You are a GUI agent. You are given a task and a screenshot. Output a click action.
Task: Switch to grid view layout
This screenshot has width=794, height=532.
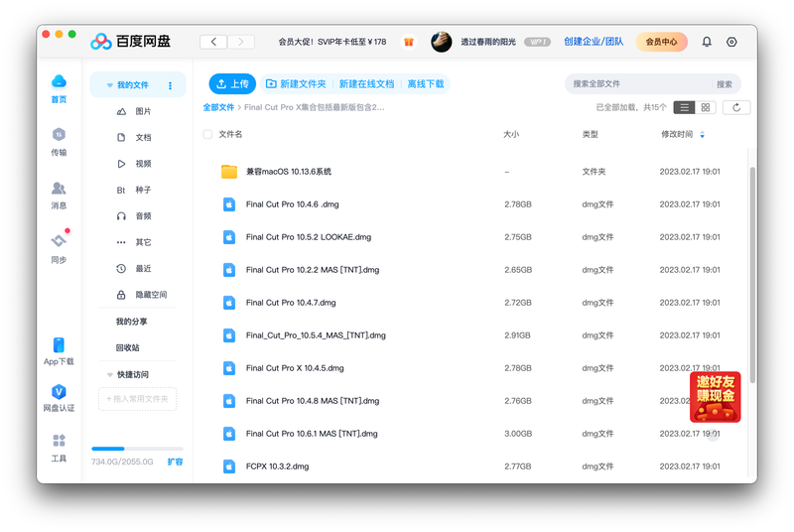tap(706, 107)
